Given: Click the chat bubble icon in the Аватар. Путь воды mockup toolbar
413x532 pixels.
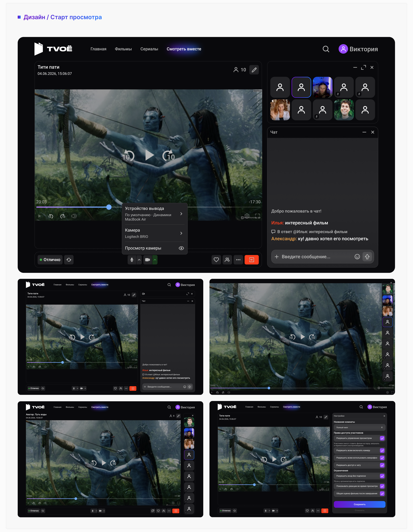Looking at the screenshot, I should (x=153, y=511).
